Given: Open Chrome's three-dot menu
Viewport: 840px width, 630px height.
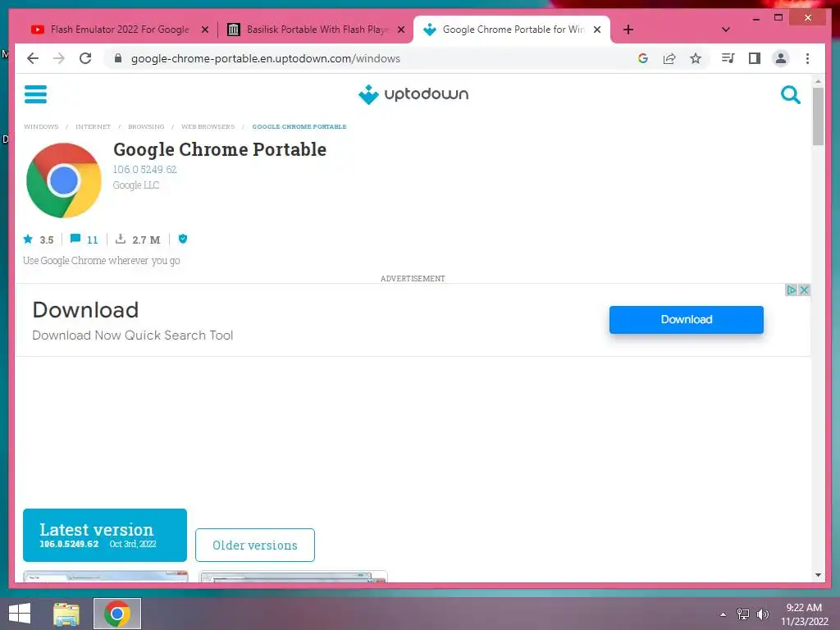Looking at the screenshot, I should 807,58.
